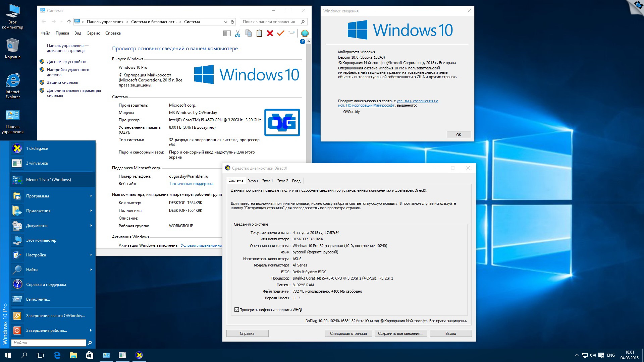Click search magnifier icon in control panel search
This screenshot has width=644, height=362.
click(303, 22)
